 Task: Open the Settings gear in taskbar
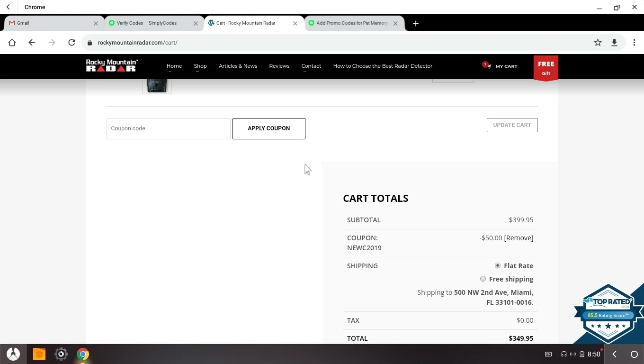(x=61, y=354)
